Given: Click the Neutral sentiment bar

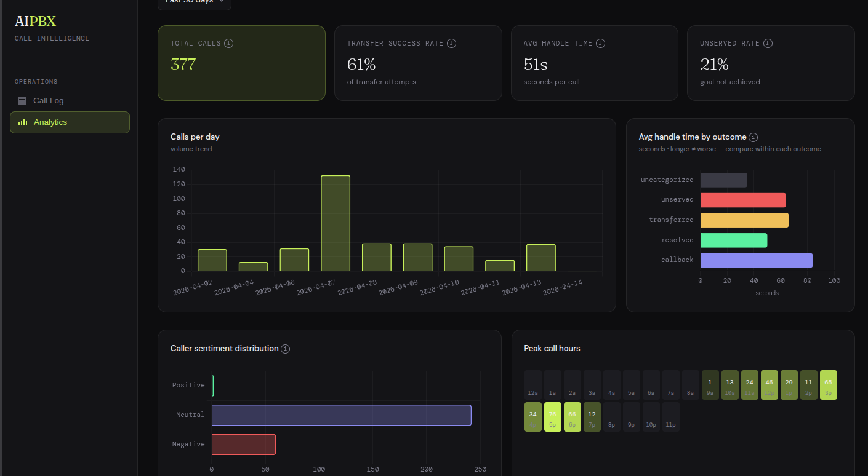Looking at the screenshot, I should click(x=342, y=415).
